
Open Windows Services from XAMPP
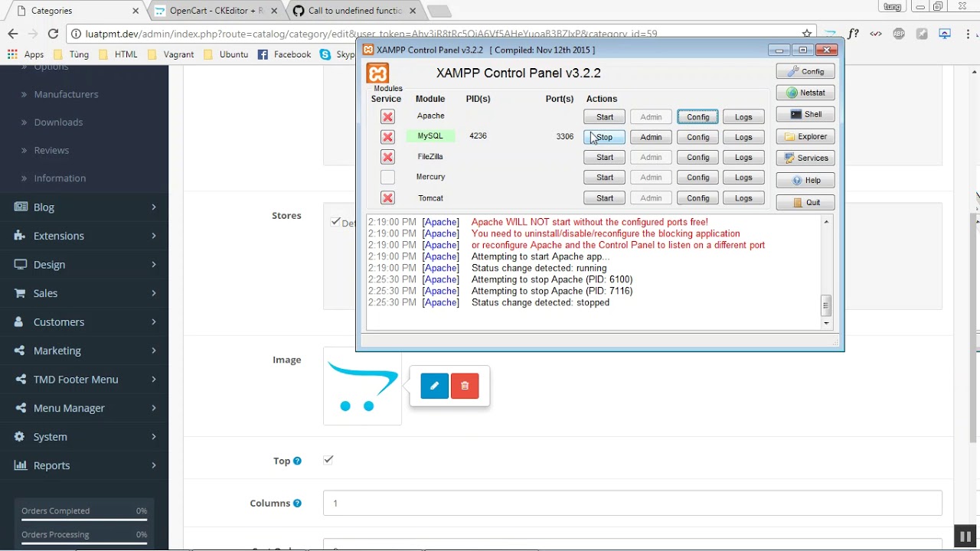point(805,158)
